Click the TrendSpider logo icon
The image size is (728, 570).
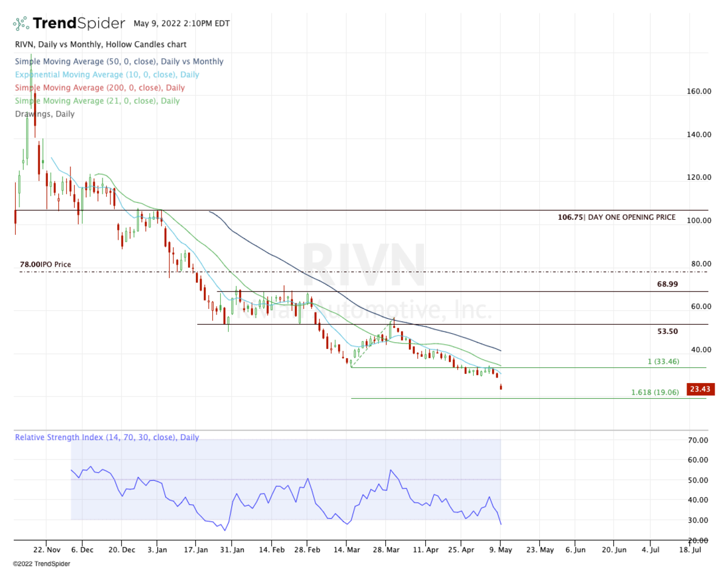pos(21,24)
